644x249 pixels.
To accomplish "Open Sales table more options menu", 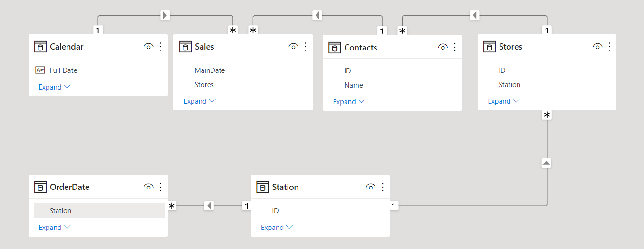I will tap(305, 47).
